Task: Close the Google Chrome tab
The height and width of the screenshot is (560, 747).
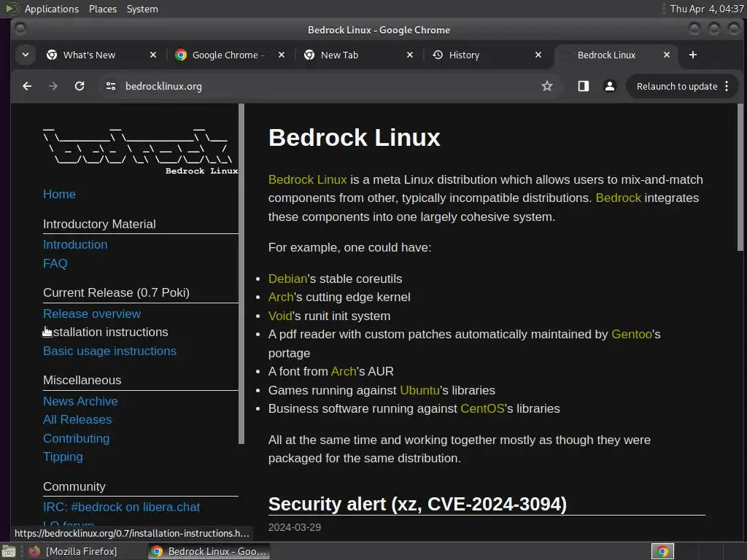Action: [282, 55]
